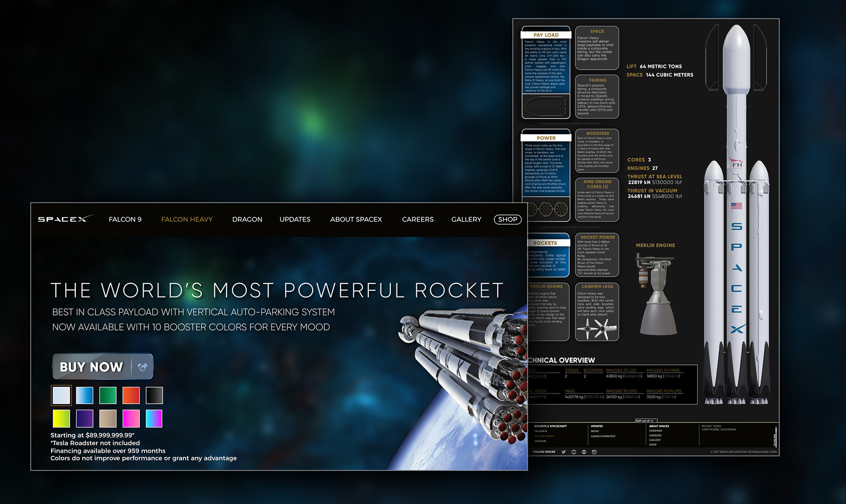Click the BUY NOW button
Viewport: 846px width, 504px height.
click(103, 367)
